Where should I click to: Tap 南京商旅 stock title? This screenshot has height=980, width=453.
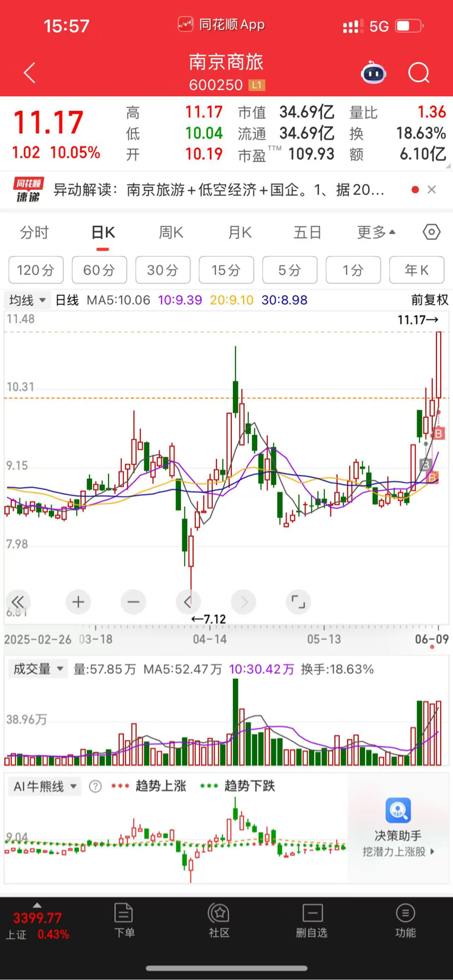coord(226,62)
